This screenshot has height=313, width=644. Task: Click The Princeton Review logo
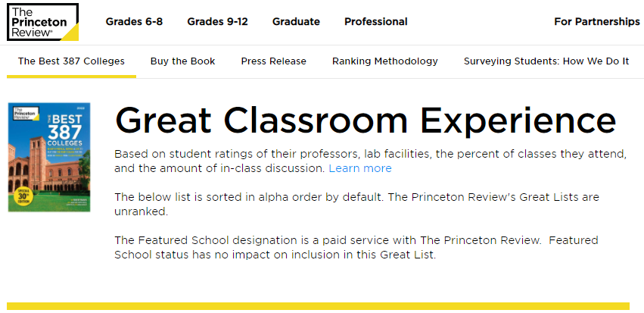pyautogui.click(x=42, y=20)
